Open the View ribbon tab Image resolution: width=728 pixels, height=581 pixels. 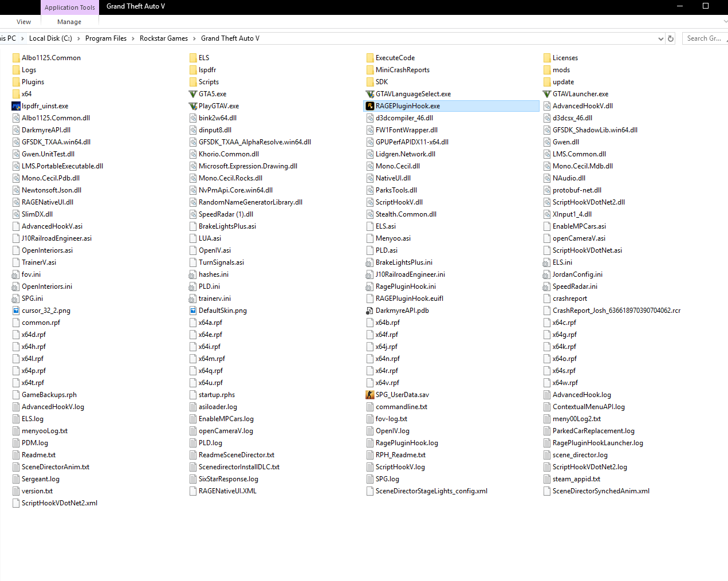tap(24, 22)
